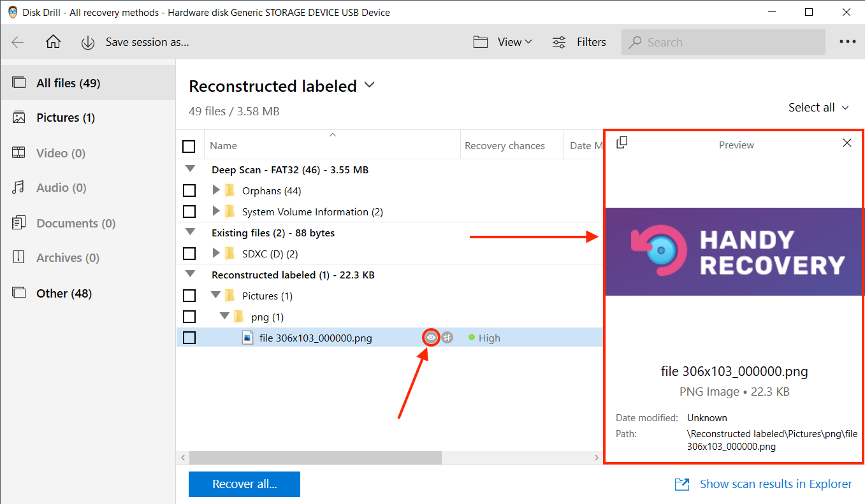
Task: Select Pictures (1) category
Action: click(88, 117)
